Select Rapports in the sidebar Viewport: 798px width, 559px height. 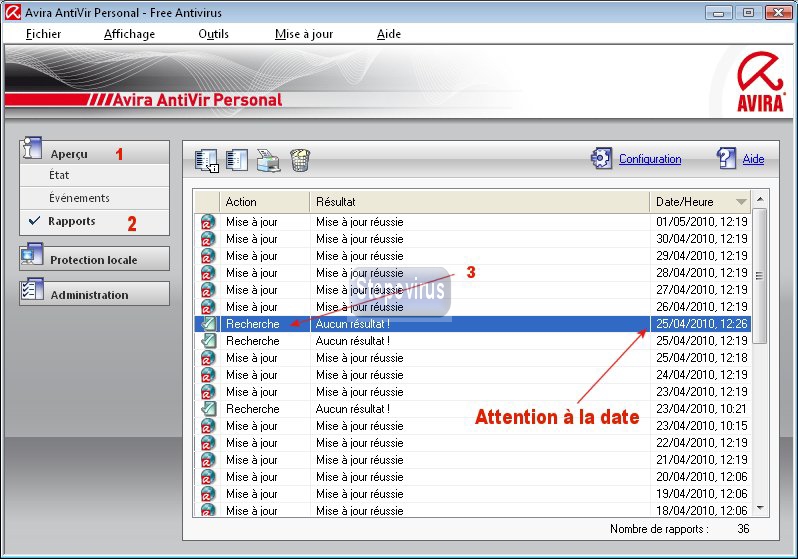coord(95,221)
